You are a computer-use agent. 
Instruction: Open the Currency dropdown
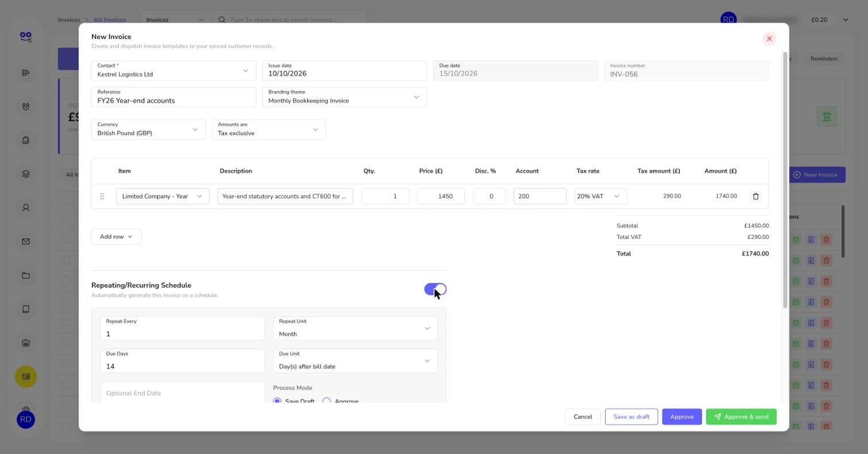[148, 129]
